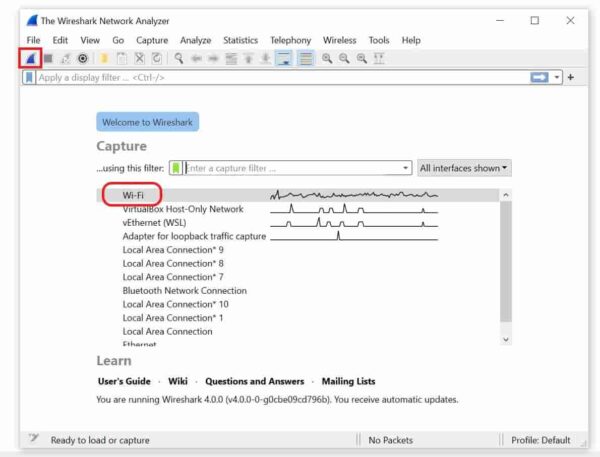Click the restart current capture icon
600x457 pixels.
(65, 59)
